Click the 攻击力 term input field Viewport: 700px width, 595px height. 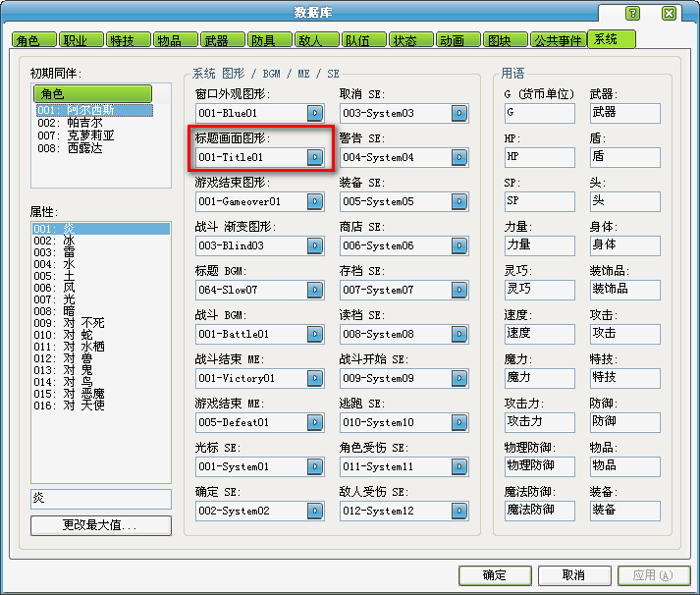[x=539, y=422]
